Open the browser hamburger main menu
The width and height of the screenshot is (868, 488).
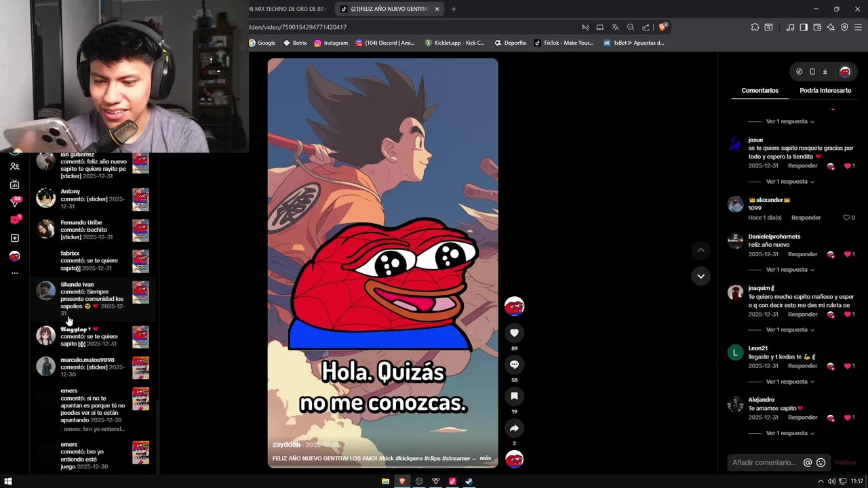[858, 27]
